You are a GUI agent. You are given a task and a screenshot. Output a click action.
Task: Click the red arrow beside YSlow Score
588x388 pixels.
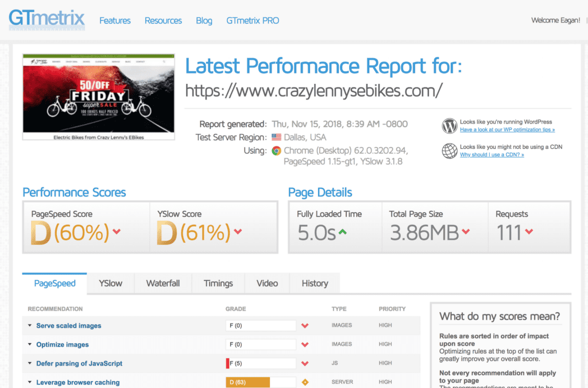pos(238,232)
